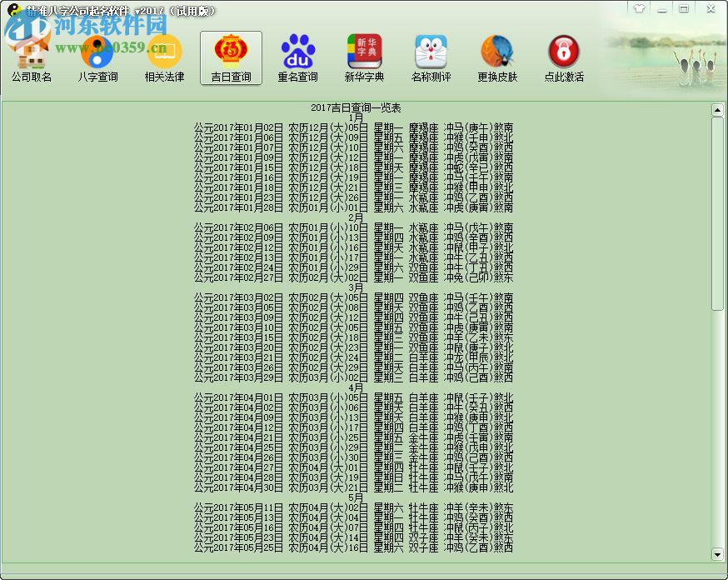Select row 公元2017年03月10日
728x580 pixels.
coord(354,327)
